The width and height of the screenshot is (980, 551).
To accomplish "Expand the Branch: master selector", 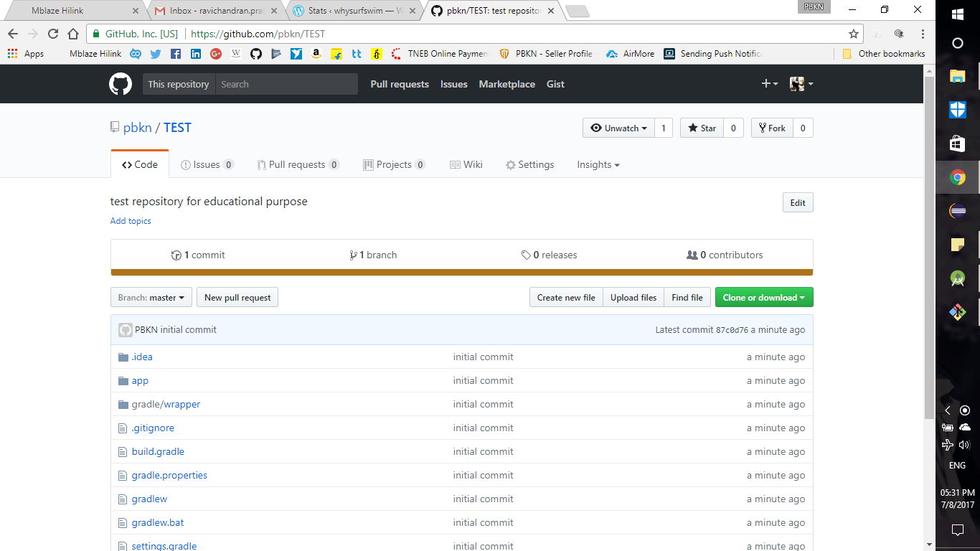I will (151, 298).
